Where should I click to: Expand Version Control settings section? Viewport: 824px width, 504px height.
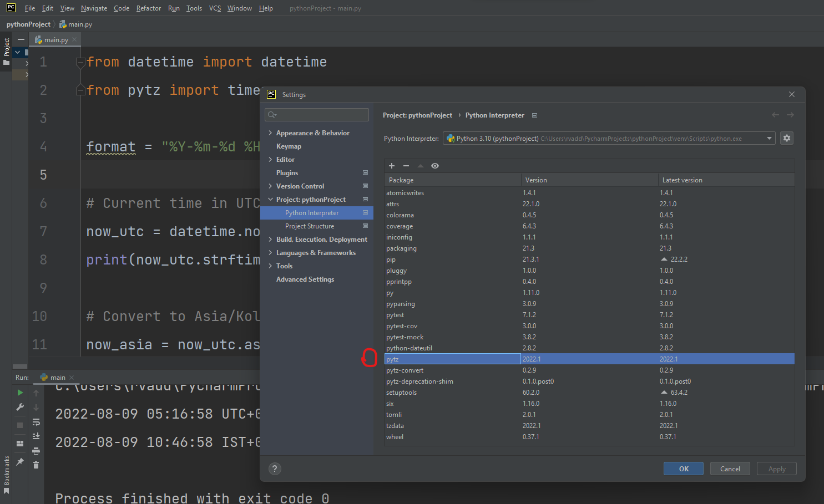click(270, 186)
